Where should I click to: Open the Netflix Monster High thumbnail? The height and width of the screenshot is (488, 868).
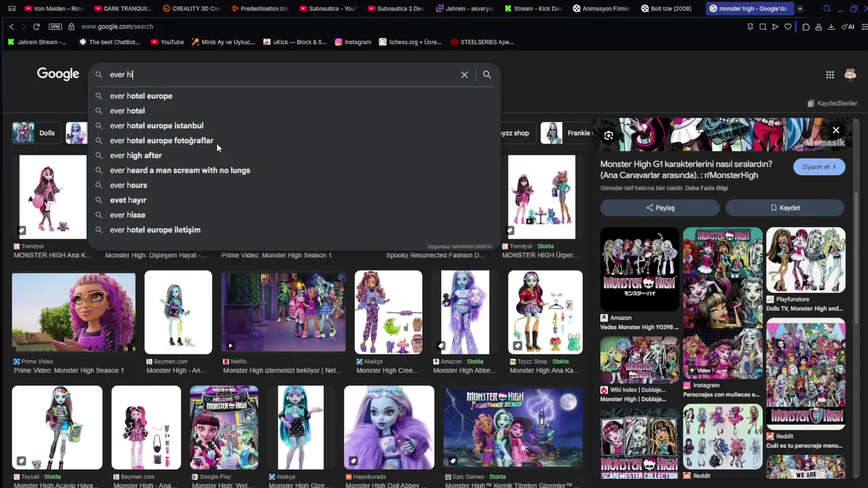point(283,312)
